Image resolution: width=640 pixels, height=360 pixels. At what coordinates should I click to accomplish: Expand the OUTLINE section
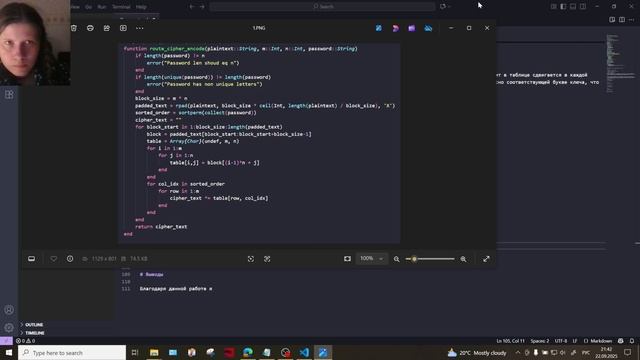pyautogui.click(x=33, y=325)
